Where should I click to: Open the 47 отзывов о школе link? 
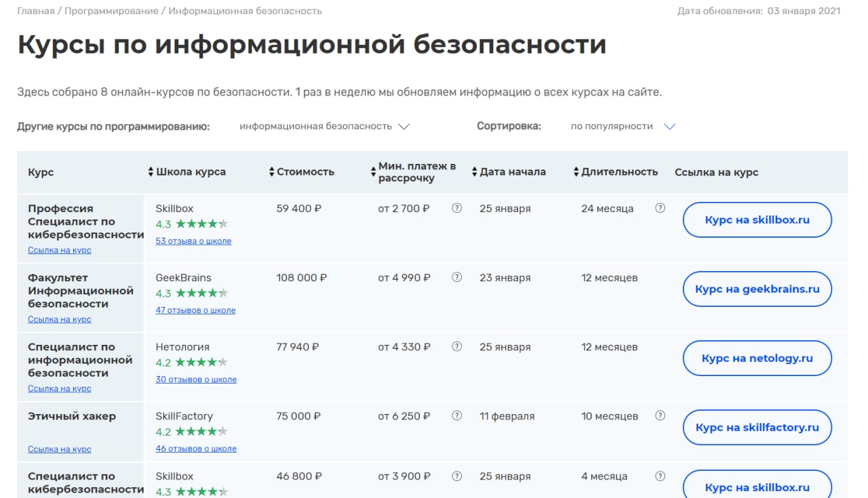(195, 310)
